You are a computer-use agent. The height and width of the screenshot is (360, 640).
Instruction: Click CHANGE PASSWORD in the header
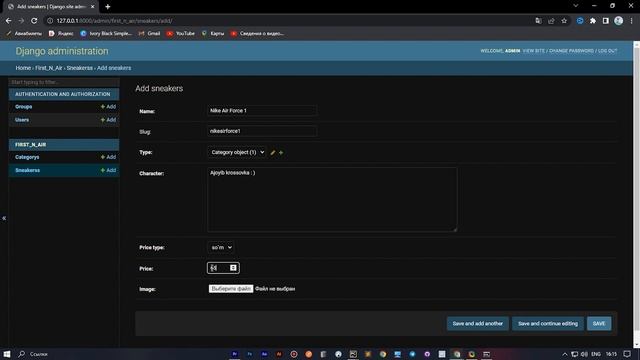point(571,51)
